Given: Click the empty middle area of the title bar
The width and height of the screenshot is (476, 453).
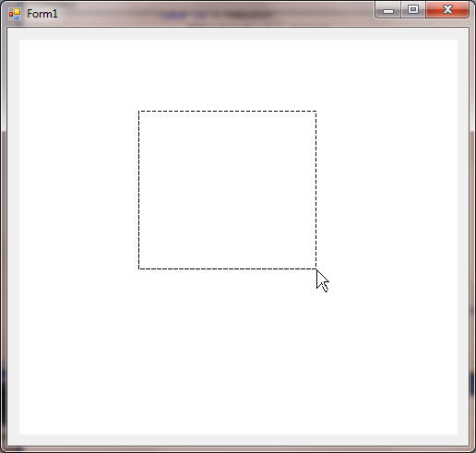Looking at the screenshot, I should point(215,14).
